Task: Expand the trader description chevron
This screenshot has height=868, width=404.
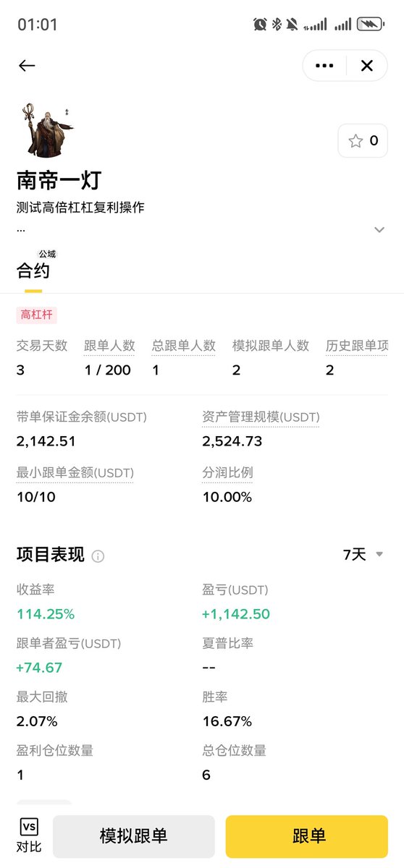Action: click(x=379, y=230)
